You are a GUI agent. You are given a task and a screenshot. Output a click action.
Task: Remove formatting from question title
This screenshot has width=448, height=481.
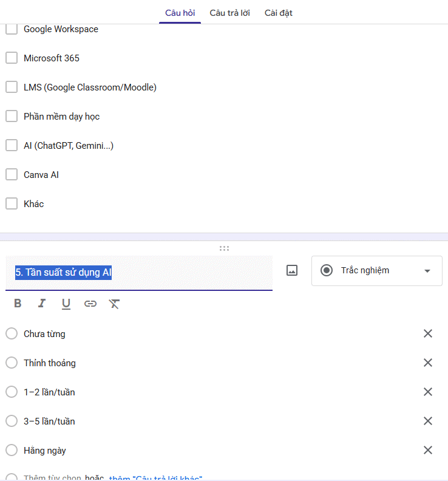click(x=114, y=304)
